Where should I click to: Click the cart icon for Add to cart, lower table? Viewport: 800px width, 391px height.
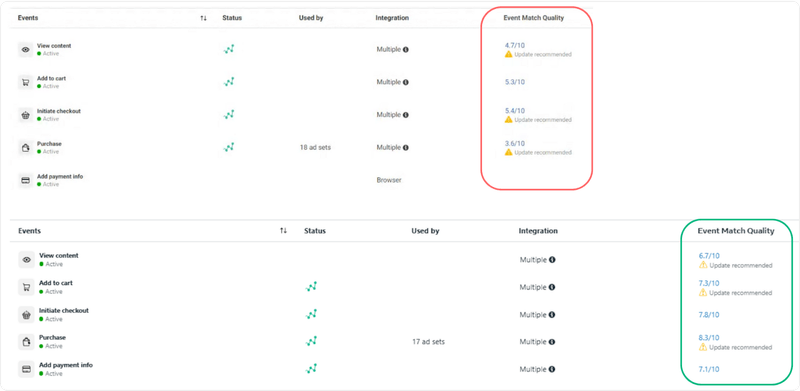coord(27,287)
